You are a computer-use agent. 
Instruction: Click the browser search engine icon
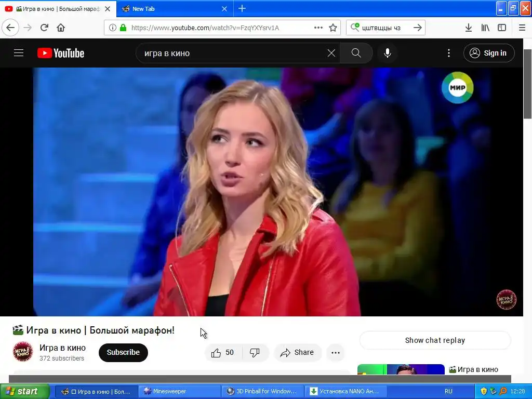[x=355, y=27]
